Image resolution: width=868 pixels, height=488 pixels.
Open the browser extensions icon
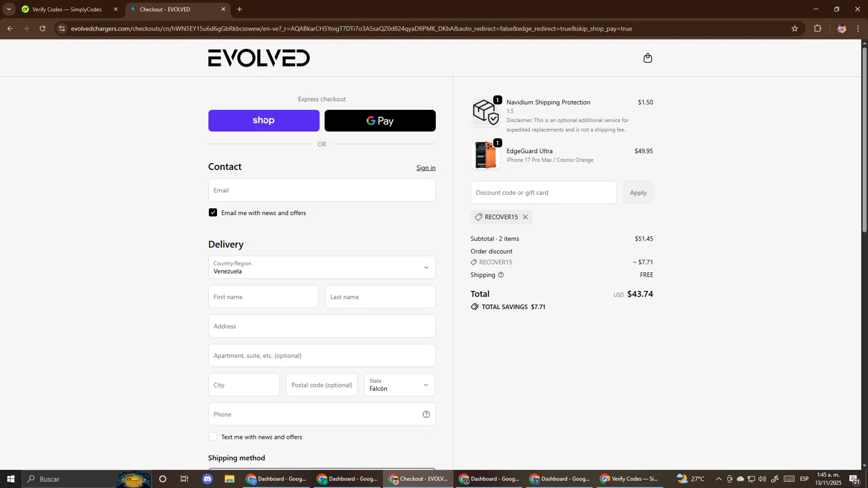point(818,28)
